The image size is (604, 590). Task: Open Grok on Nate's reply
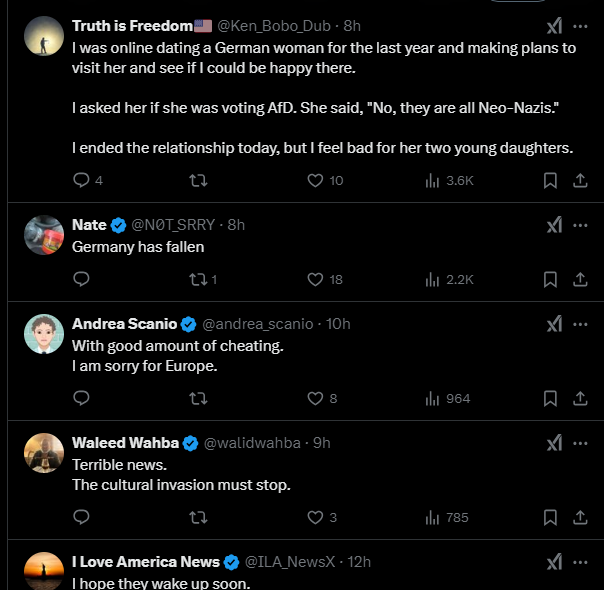[x=554, y=225]
